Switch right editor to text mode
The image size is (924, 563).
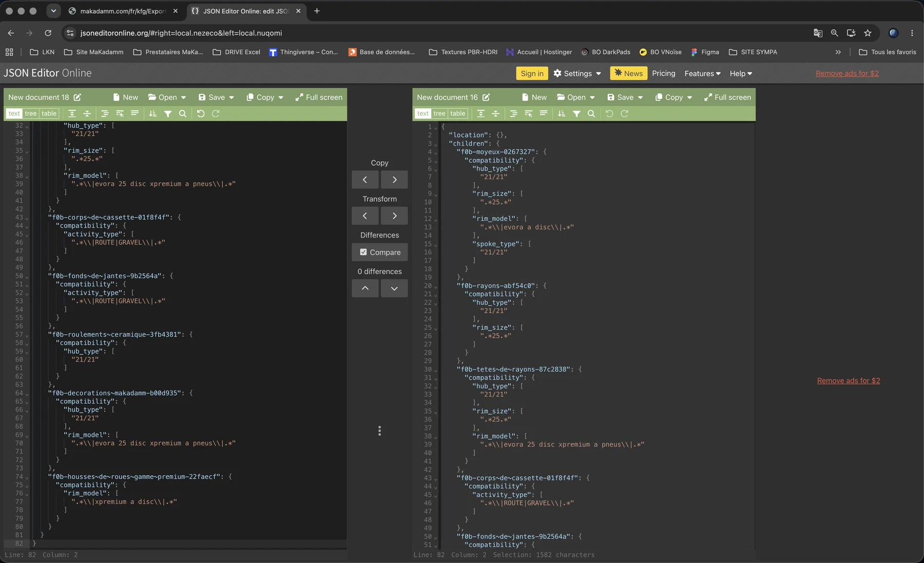(423, 114)
